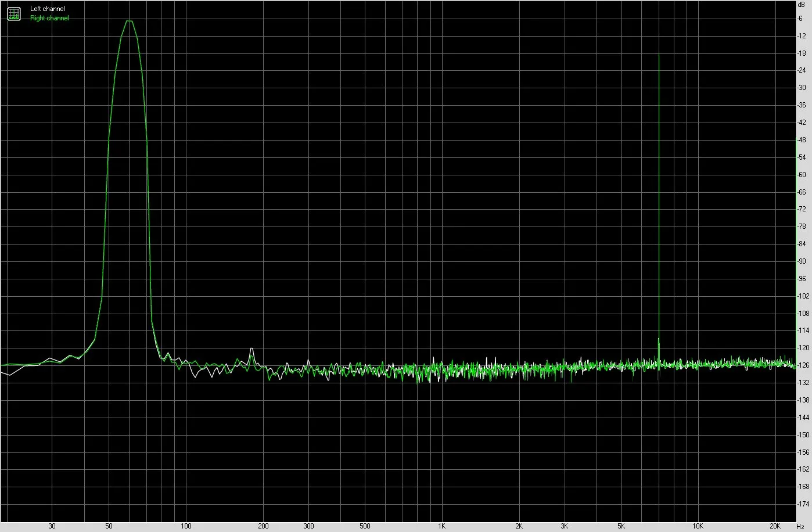Screen dimensions: 812x532
Task: Click the 3K label on the frequency axis
Action: [565, 526]
